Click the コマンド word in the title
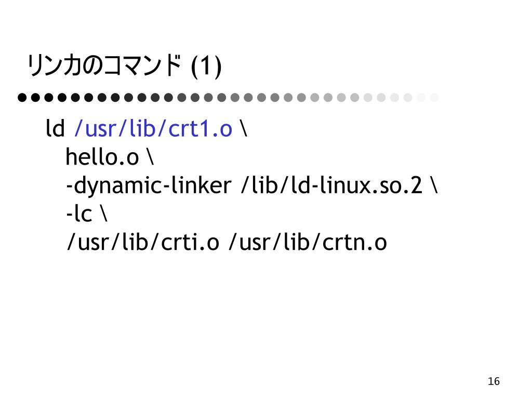Viewport: 532px width, 399px height. click(x=141, y=65)
